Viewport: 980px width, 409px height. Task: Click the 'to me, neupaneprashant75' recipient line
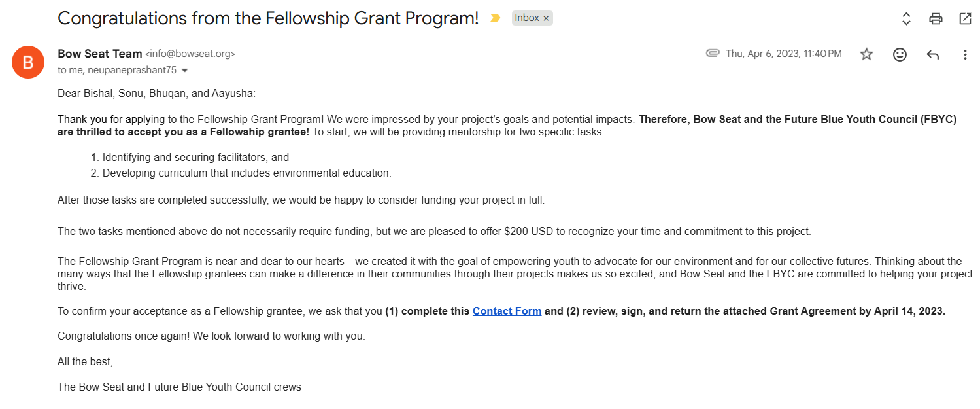coord(117,70)
